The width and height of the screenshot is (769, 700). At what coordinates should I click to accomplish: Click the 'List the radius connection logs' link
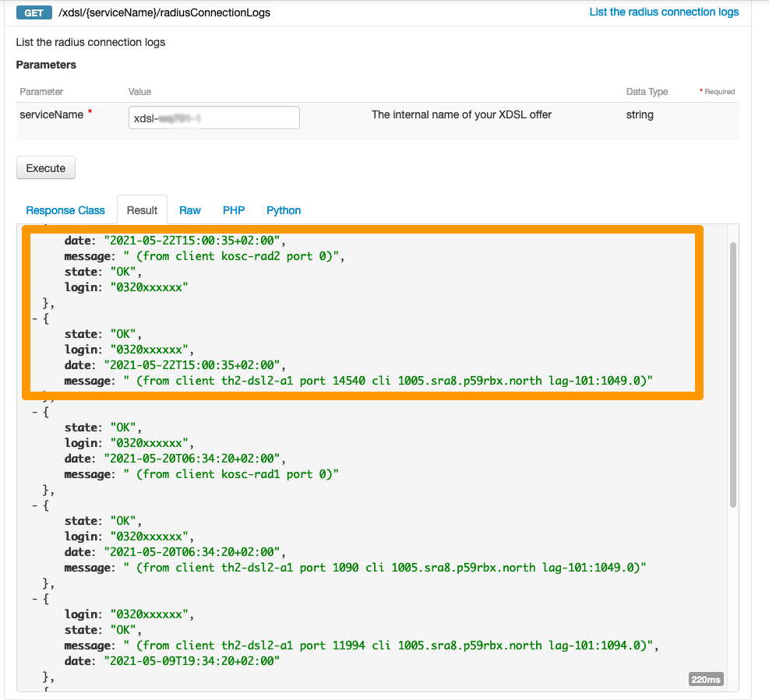tap(664, 12)
